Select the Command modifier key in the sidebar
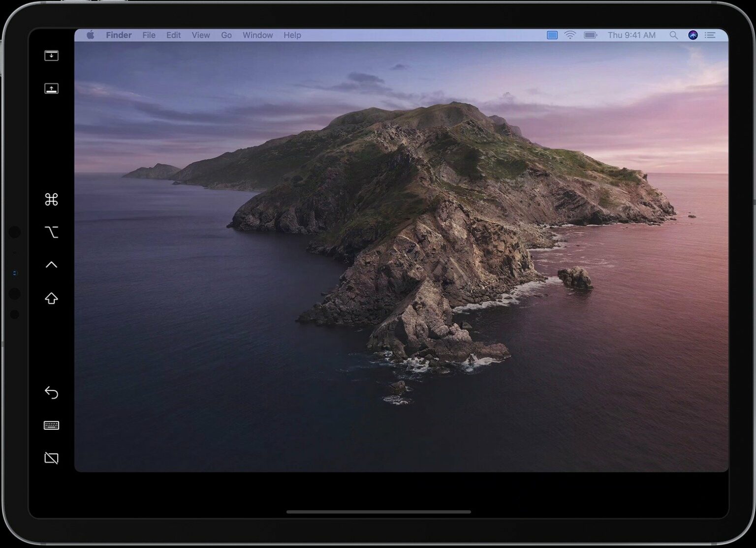Screen dimensions: 756x548 point(52,200)
